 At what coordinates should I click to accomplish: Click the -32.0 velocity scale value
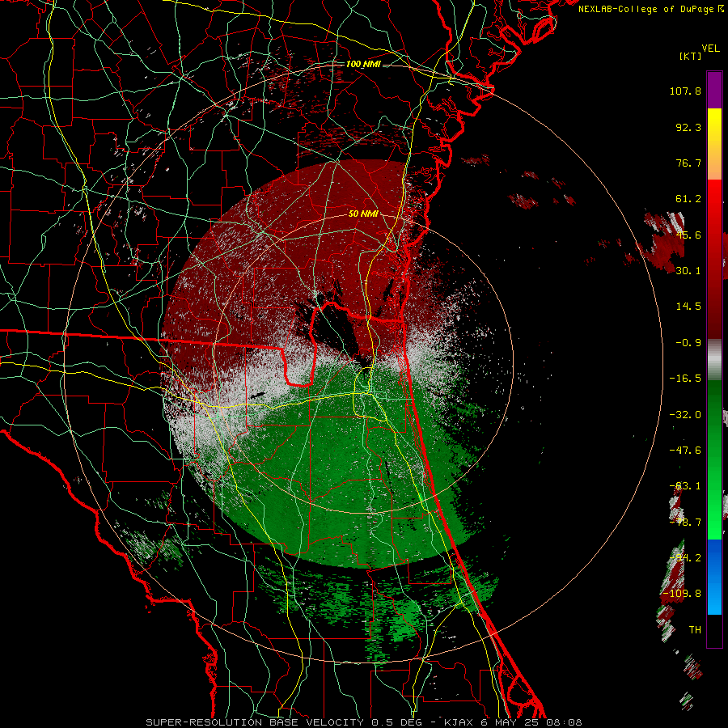685,415
